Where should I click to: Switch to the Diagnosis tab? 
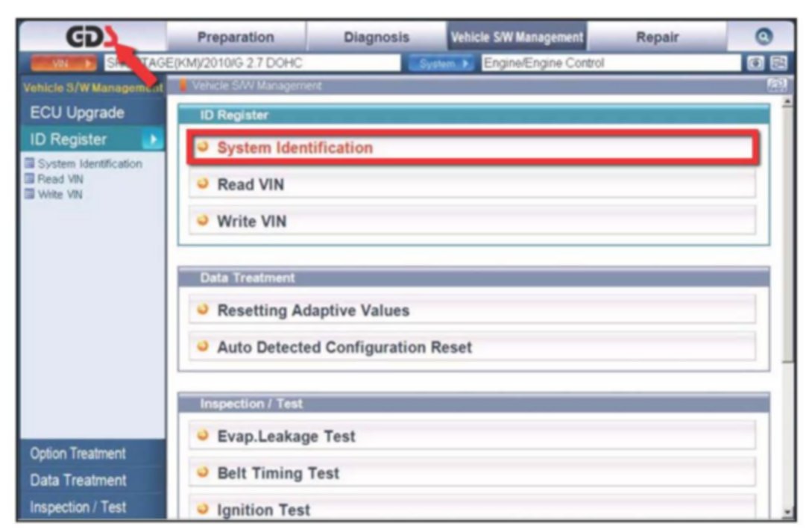[x=377, y=37]
